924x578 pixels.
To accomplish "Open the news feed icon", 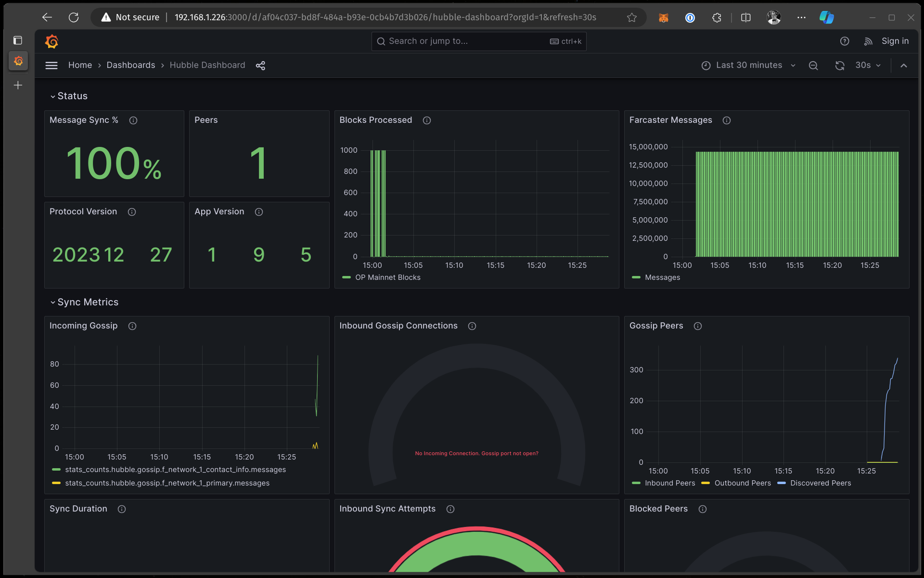I will [x=868, y=41].
